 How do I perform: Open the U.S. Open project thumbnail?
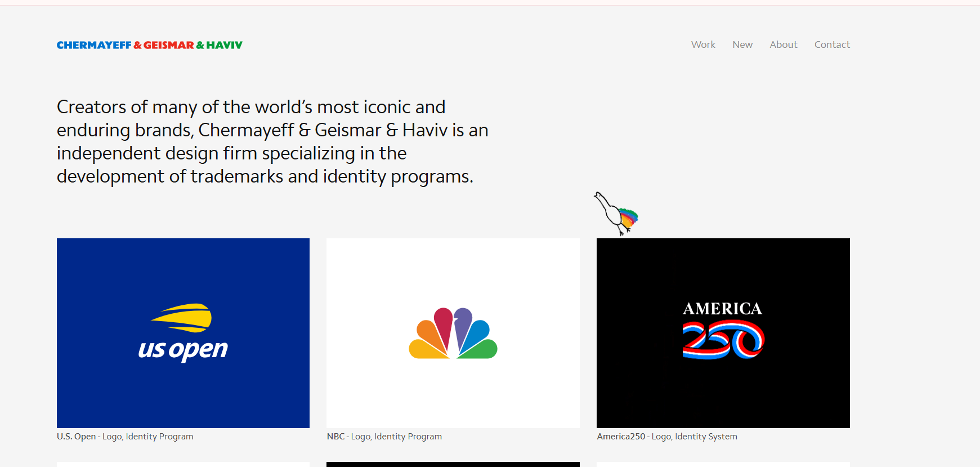pyautogui.click(x=183, y=333)
